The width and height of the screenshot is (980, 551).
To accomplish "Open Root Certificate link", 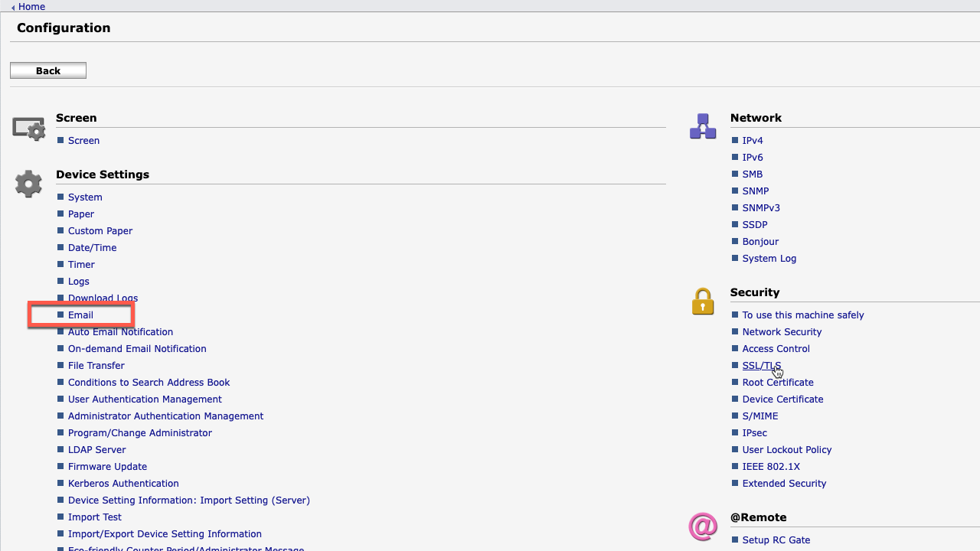I will click(x=778, y=383).
